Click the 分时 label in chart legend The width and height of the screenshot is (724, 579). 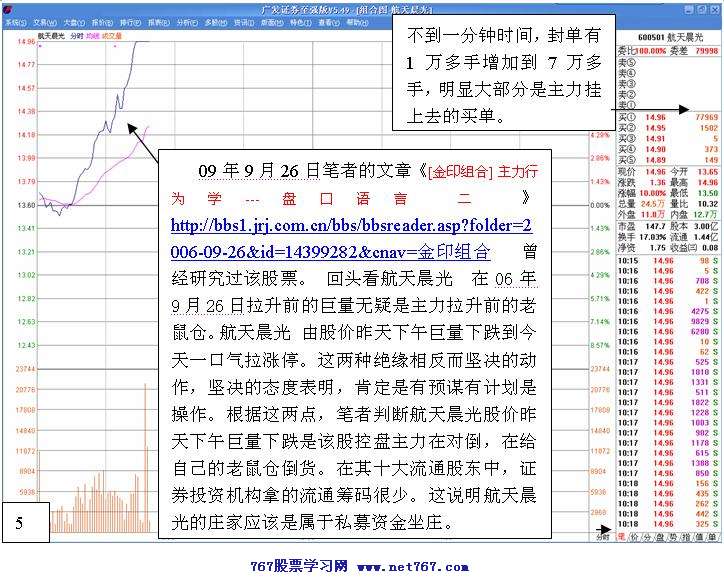pyautogui.click(x=77, y=36)
